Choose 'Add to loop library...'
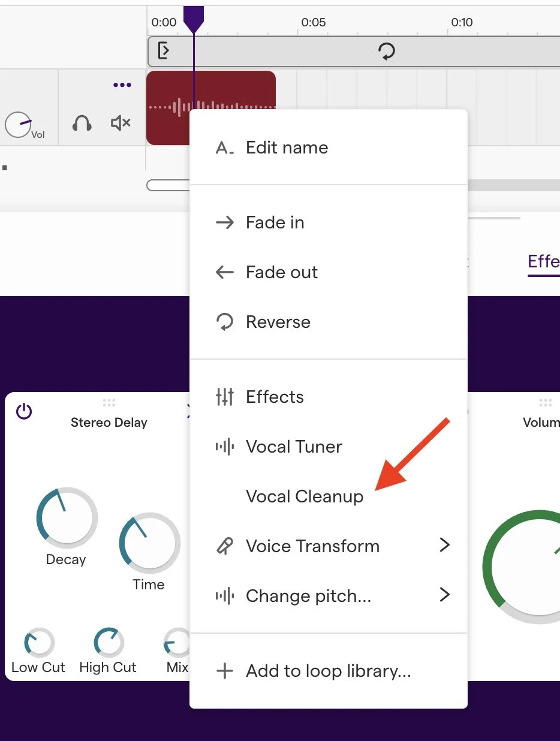 pos(327,671)
